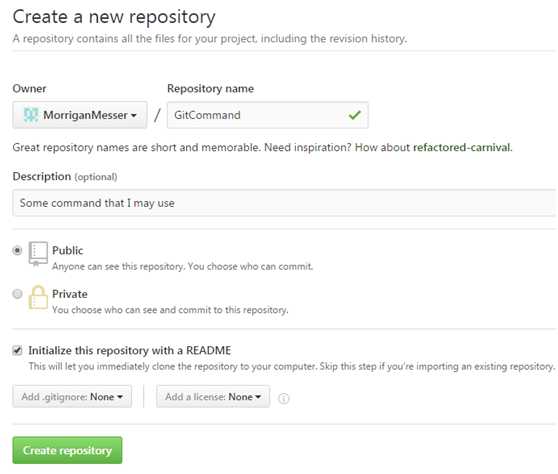The width and height of the screenshot is (558, 474).
Task: Click the green checkmark in repository name
Action: click(x=354, y=115)
